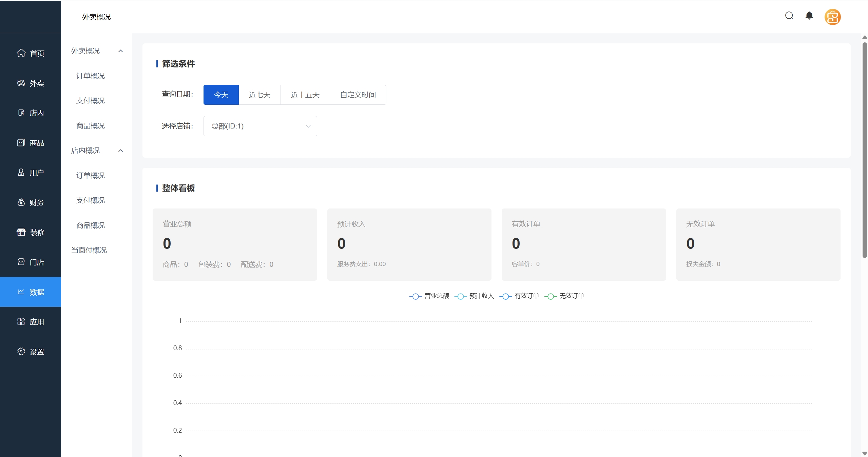Viewport: 868px width, 457px height.
Task: Open 当面付概况 menu item
Action: pyautogui.click(x=89, y=250)
